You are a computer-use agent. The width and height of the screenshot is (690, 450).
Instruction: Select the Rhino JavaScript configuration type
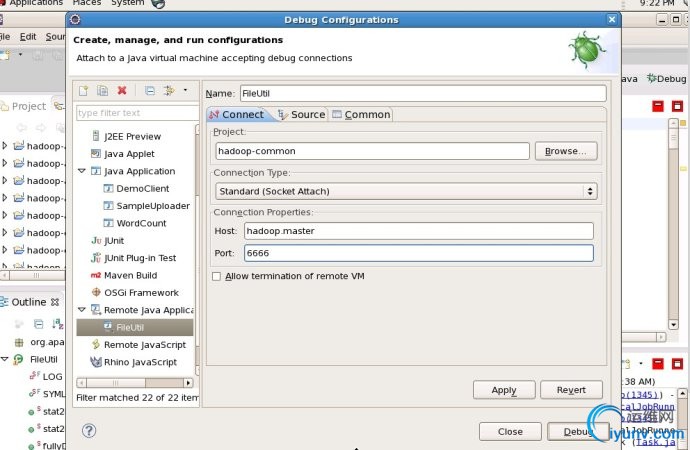(x=140, y=362)
